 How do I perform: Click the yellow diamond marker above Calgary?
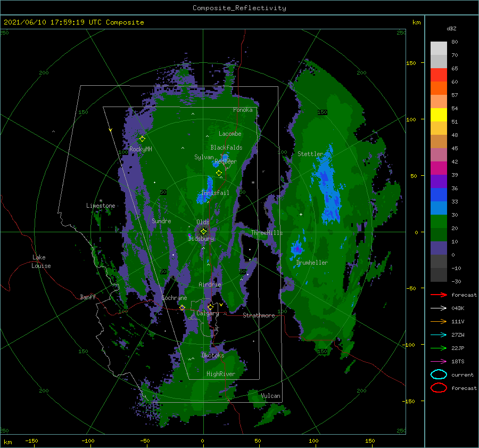[210, 307]
